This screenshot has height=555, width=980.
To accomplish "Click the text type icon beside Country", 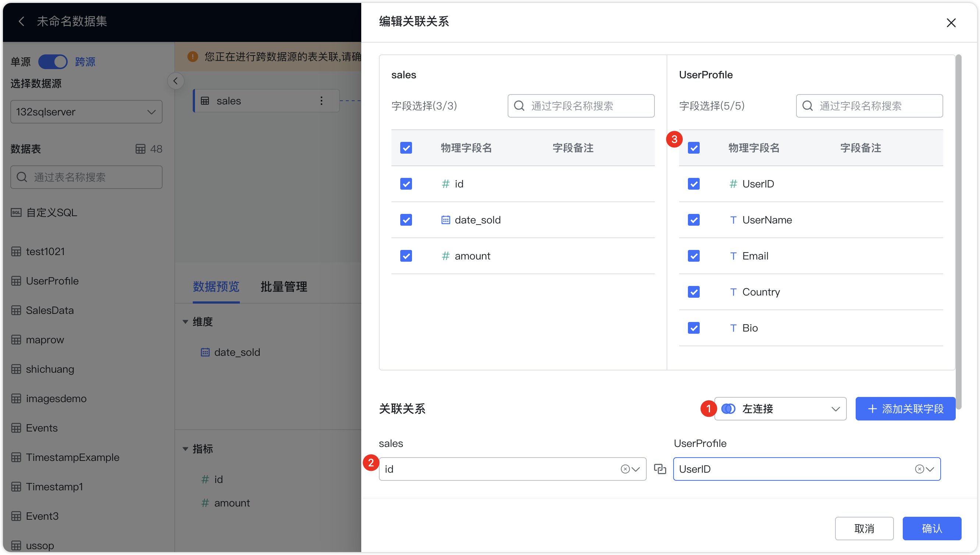I will tap(733, 292).
